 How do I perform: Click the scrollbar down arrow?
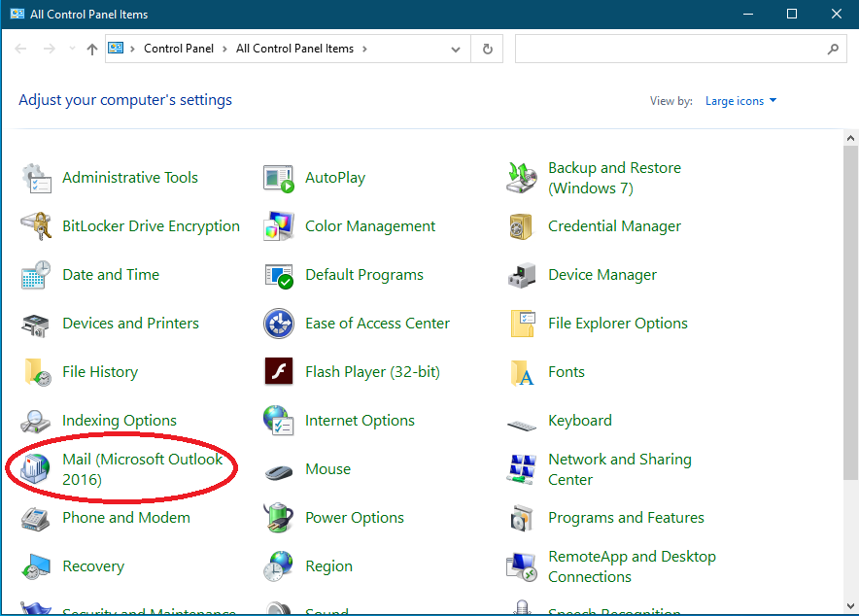click(850, 605)
